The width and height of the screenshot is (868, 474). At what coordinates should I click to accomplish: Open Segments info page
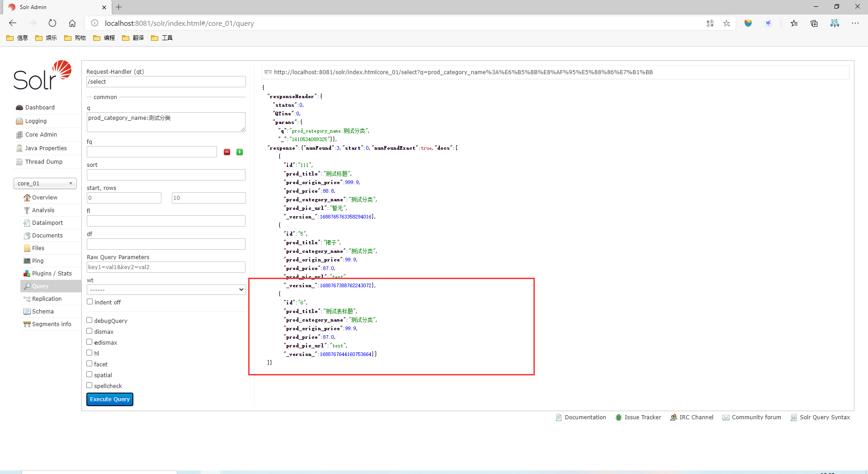(52, 324)
